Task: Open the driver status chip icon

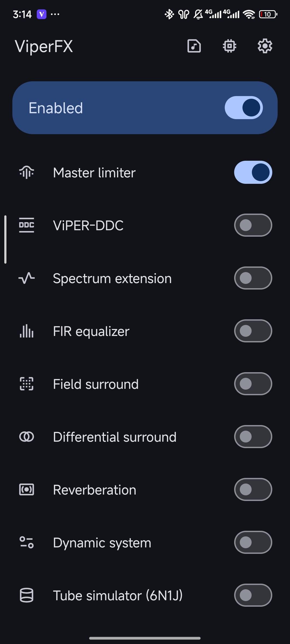Action: point(229,46)
